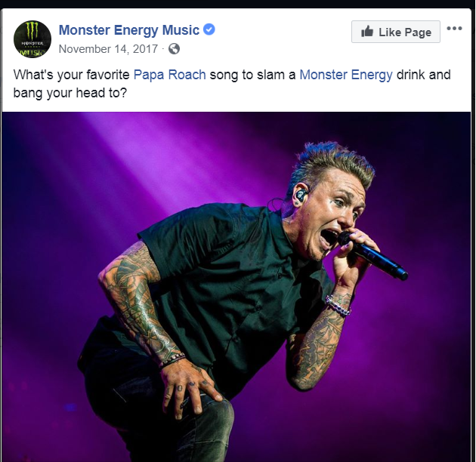Click the 'Like Page' text label

[405, 32]
